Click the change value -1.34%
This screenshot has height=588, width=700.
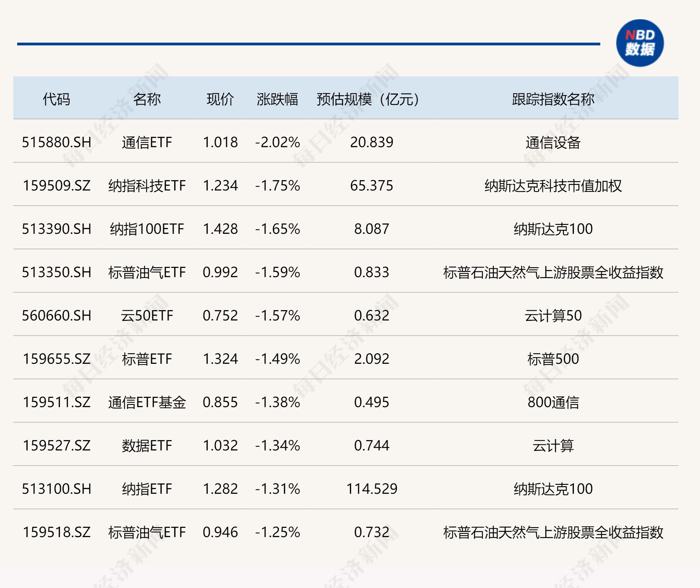pos(277,446)
